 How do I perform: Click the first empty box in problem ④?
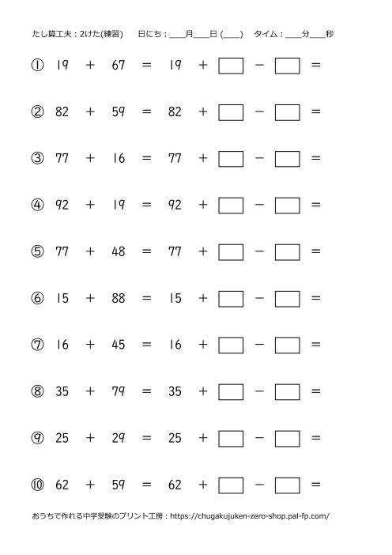click(x=231, y=206)
